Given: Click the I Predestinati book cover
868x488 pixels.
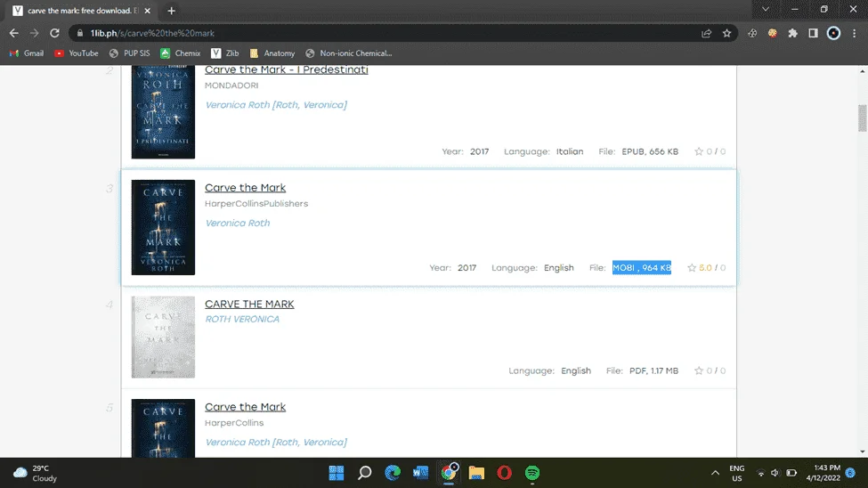Looking at the screenshot, I should (163, 112).
